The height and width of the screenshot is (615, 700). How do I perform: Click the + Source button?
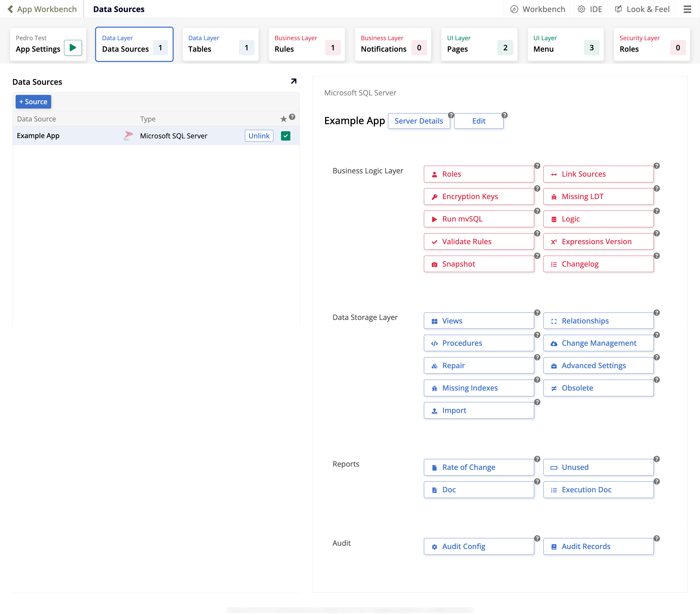[33, 102]
